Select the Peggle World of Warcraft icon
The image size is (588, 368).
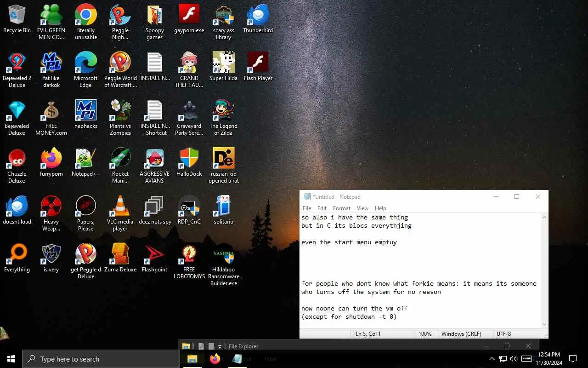click(x=120, y=70)
